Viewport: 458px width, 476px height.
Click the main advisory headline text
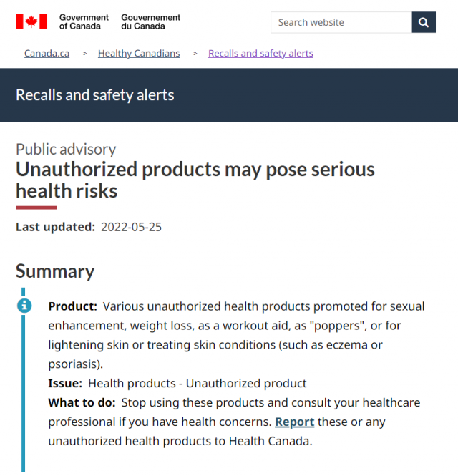coord(195,180)
